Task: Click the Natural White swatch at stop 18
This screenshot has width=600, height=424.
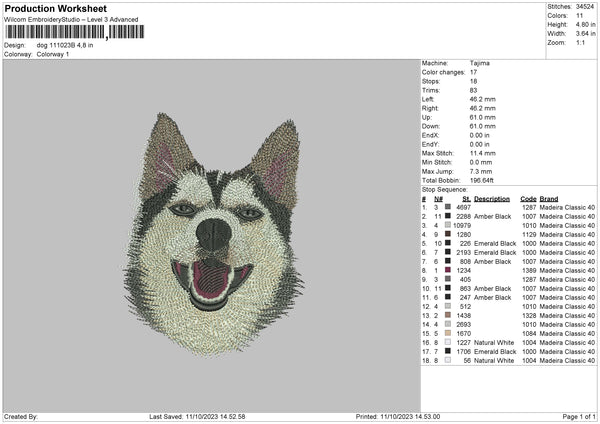Action: click(446, 360)
